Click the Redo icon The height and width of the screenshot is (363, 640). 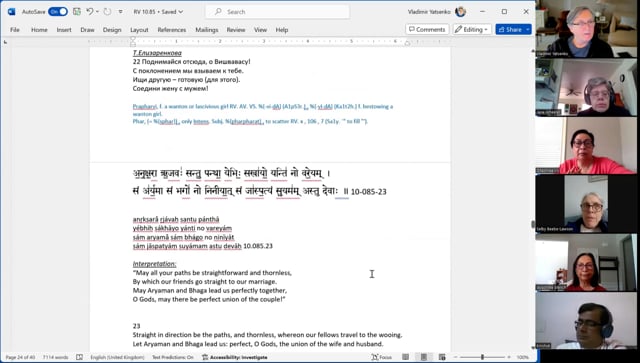click(107, 12)
